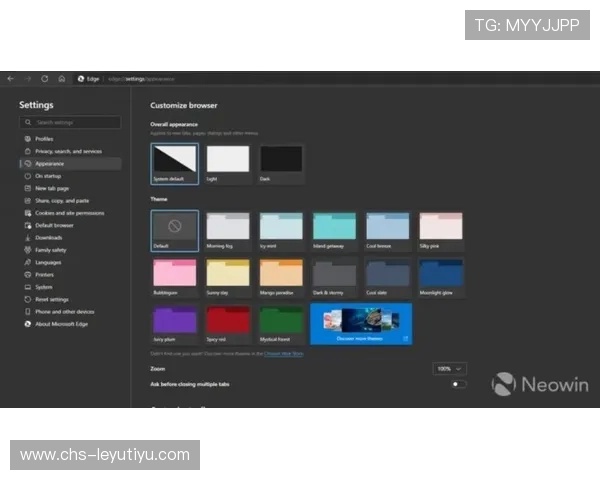Select the Light overall appearance option
Screen dimensions: 600x480
coord(227,160)
